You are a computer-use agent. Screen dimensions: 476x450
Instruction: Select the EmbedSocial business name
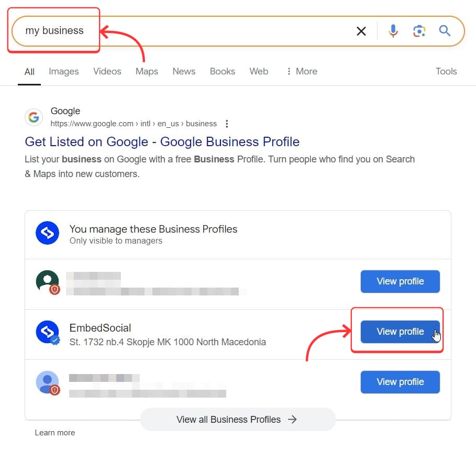click(x=100, y=328)
